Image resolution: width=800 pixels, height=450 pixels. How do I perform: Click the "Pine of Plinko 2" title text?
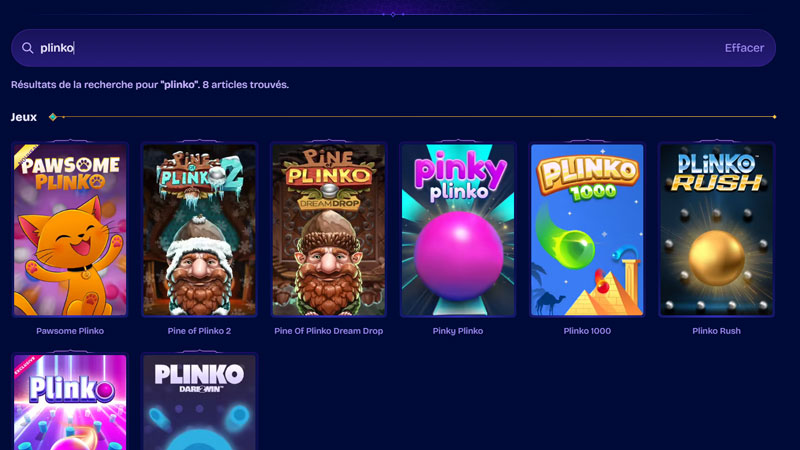tap(199, 331)
